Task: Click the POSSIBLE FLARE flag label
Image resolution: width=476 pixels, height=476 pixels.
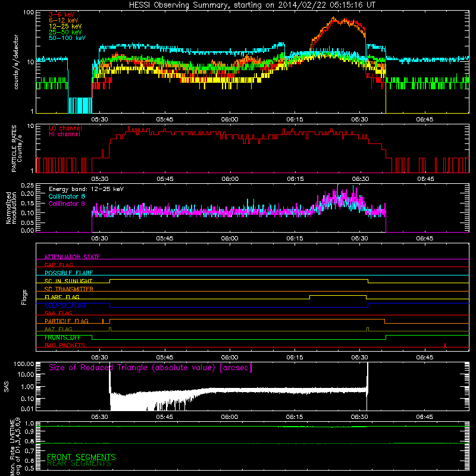Action: (x=68, y=273)
